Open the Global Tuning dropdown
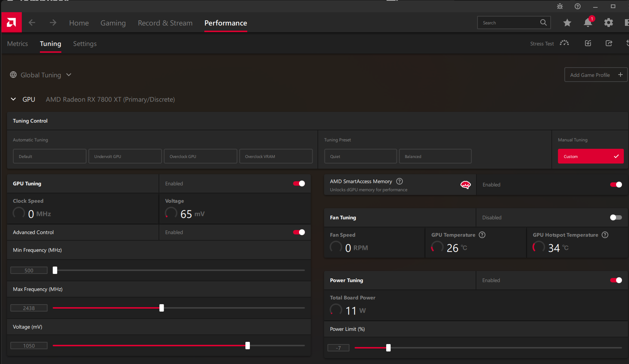The image size is (629, 364). [41, 75]
